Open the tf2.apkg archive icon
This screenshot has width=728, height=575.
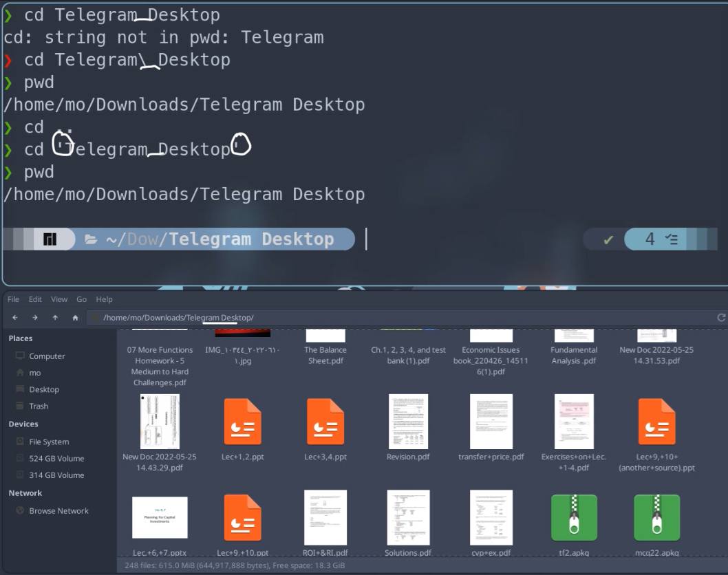point(574,517)
